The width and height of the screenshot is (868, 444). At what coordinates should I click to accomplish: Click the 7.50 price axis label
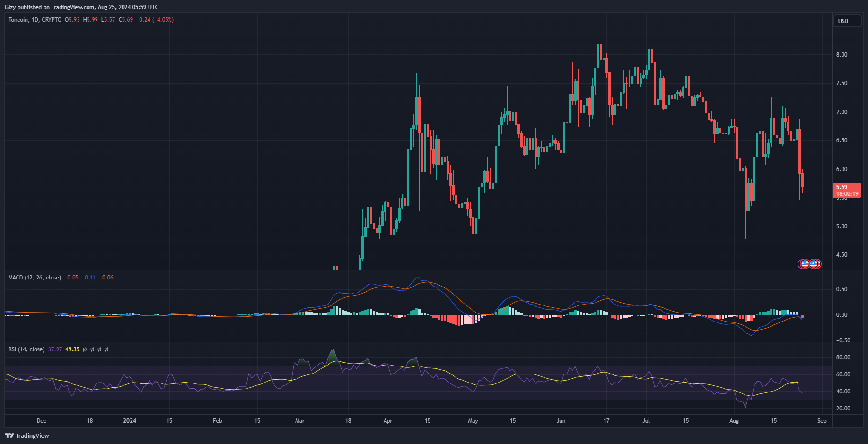pos(842,83)
